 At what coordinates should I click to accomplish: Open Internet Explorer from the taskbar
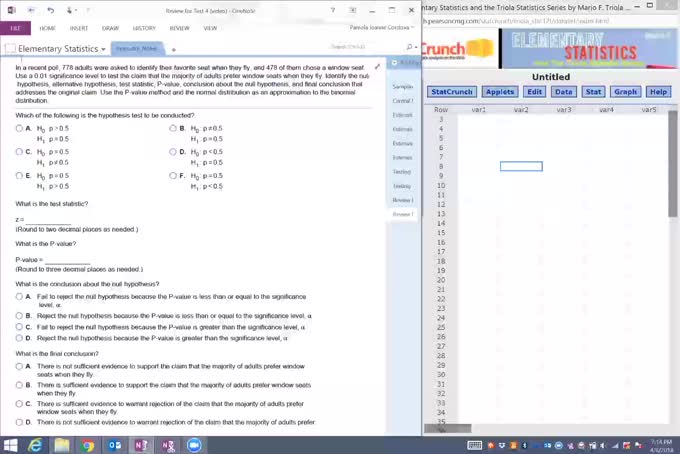tap(37, 445)
